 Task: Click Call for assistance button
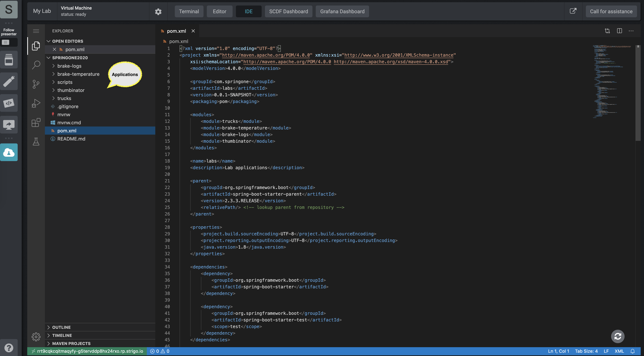(611, 11)
